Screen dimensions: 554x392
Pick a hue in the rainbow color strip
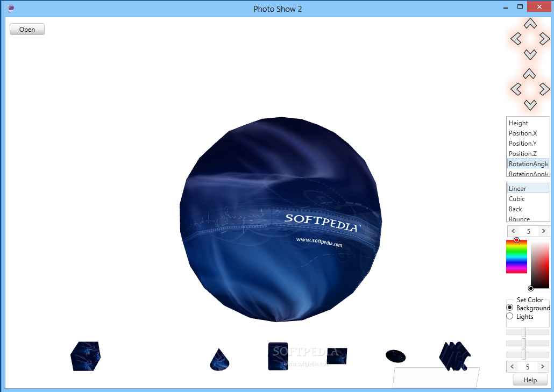[516, 256]
